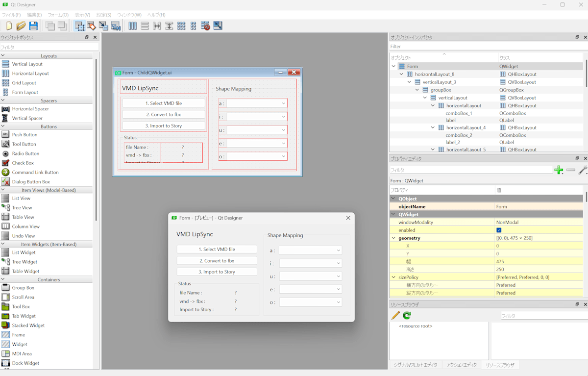Switch to Edit Tab Order mode icon
588x376 pixels.
click(x=116, y=26)
